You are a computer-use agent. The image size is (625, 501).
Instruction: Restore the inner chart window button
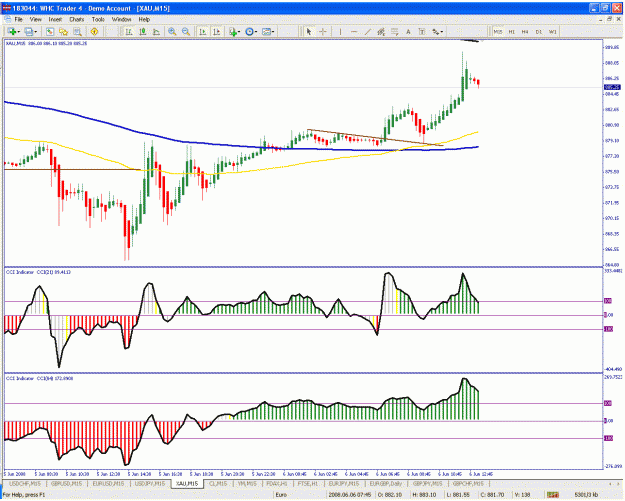[x=609, y=19]
